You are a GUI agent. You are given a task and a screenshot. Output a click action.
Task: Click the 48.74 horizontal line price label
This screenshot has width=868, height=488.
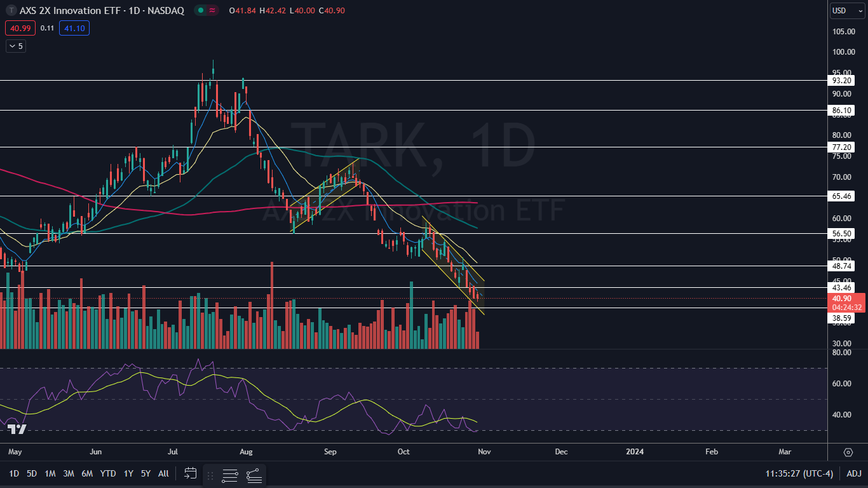click(x=842, y=266)
